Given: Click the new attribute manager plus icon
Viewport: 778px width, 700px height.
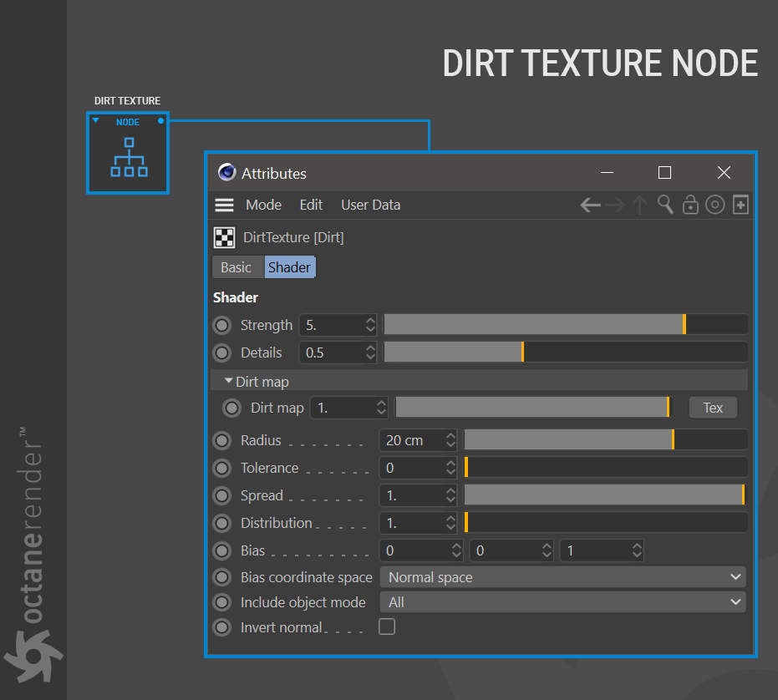Looking at the screenshot, I should pyautogui.click(x=740, y=205).
